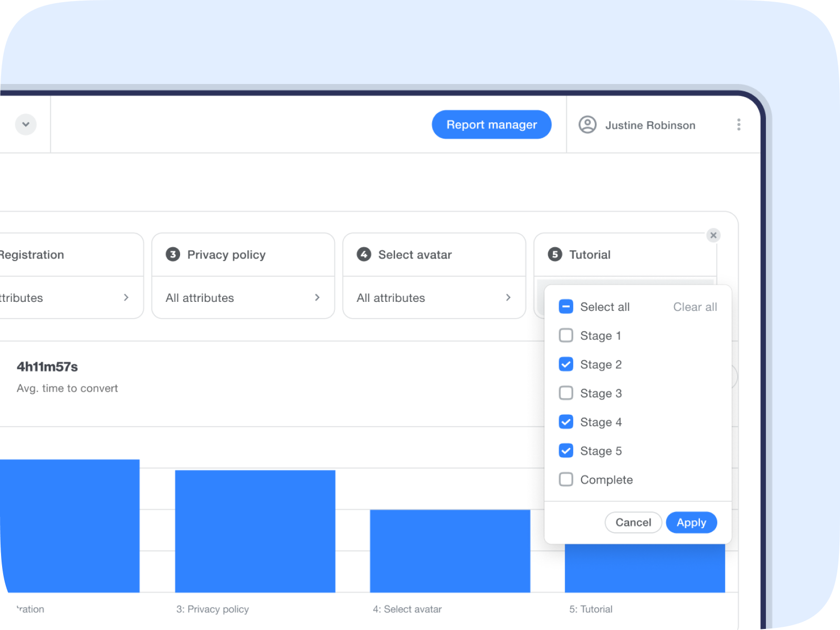Viewport: 840px width, 630px height.
Task: Uncheck the Stage 4 checkbox
Action: tap(566, 422)
